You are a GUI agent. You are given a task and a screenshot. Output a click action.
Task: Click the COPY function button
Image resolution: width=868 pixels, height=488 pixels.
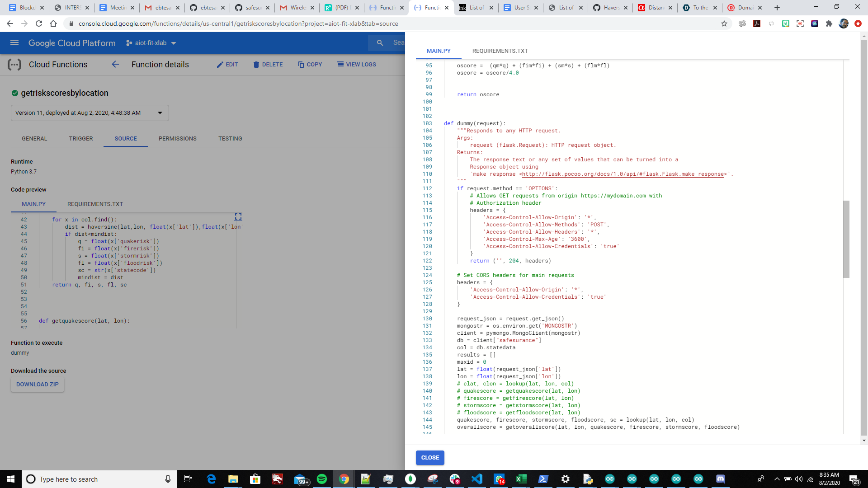click(310, 65)
